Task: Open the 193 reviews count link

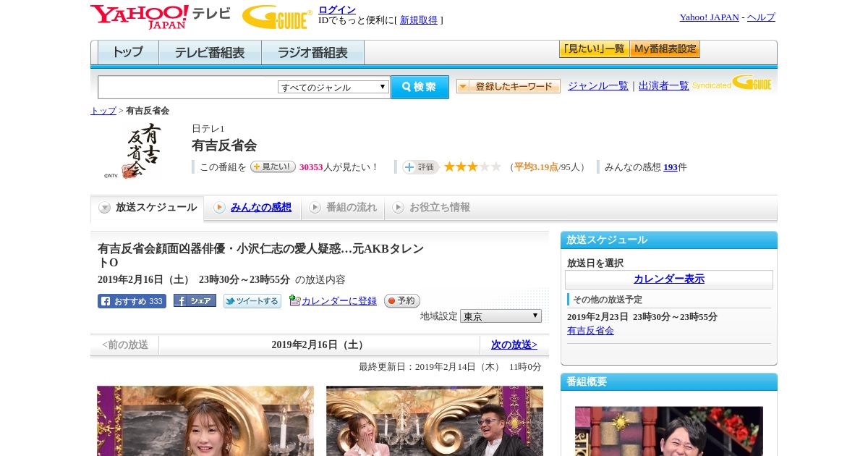Action: coord(671,167)
